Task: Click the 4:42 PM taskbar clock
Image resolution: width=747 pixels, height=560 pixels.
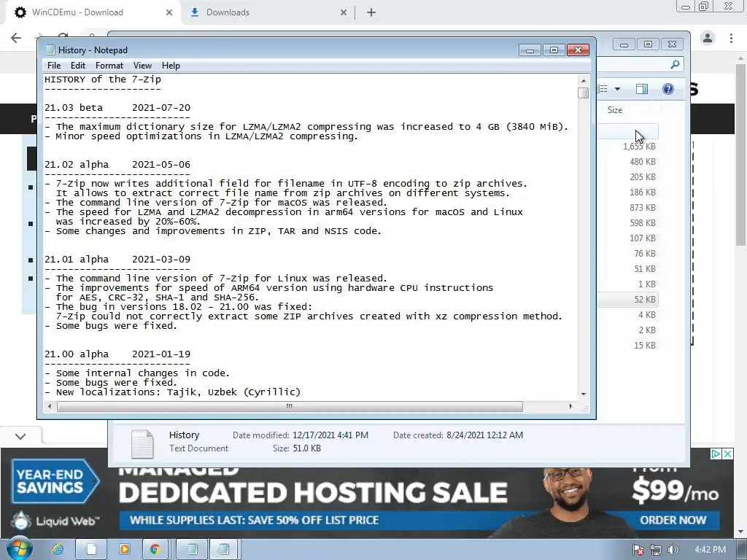Action: [710, 550]
